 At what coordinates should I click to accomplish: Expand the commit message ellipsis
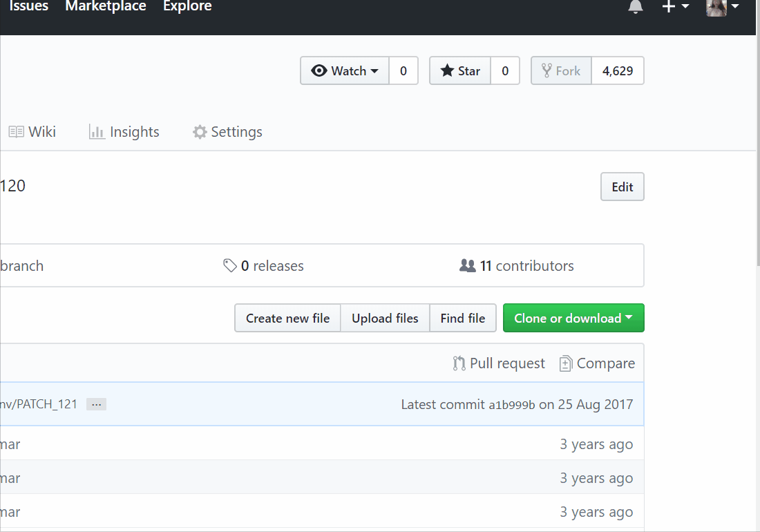click(96, 404)
